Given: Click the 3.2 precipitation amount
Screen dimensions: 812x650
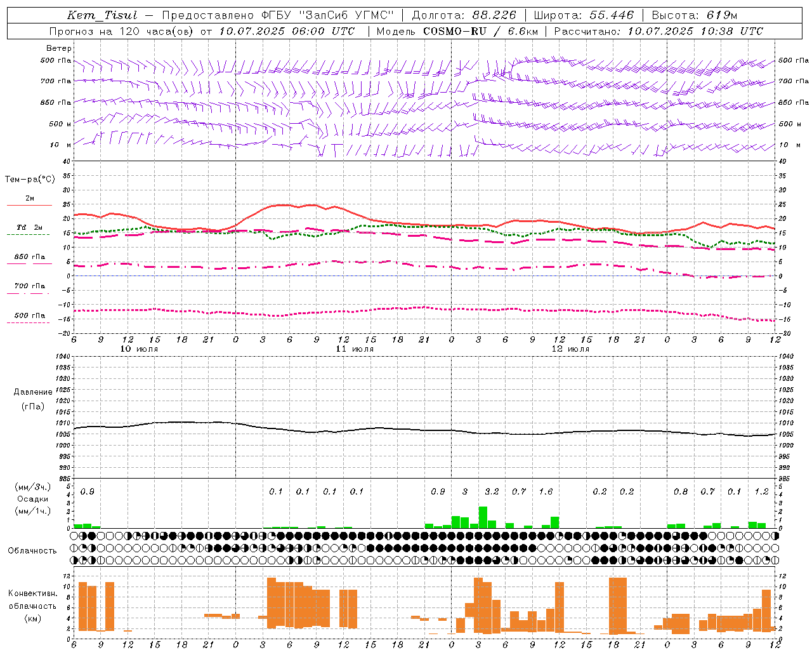Looking at the screenshot, I should point(492,492).
